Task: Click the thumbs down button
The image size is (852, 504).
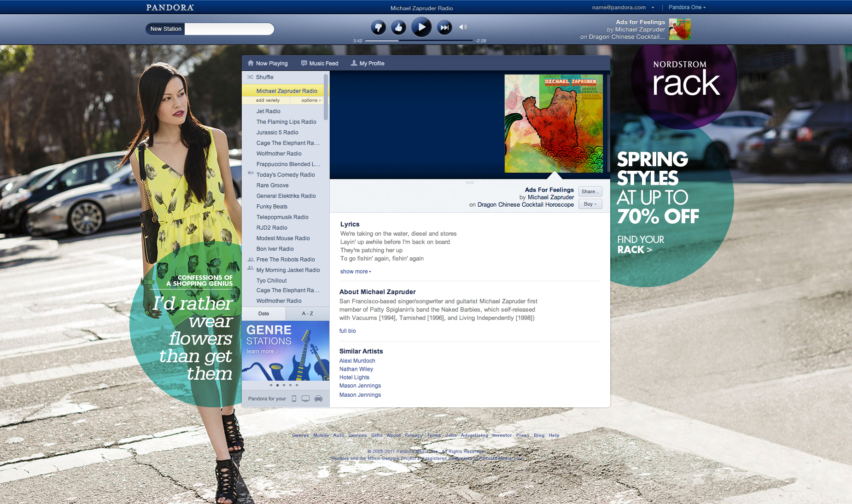Action: [378, 28]
